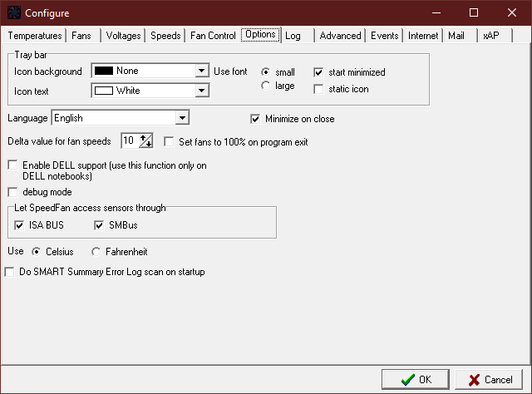The image size is (532, 394).
Task: Enable the static icon checkbox
Action: point(318,89)
